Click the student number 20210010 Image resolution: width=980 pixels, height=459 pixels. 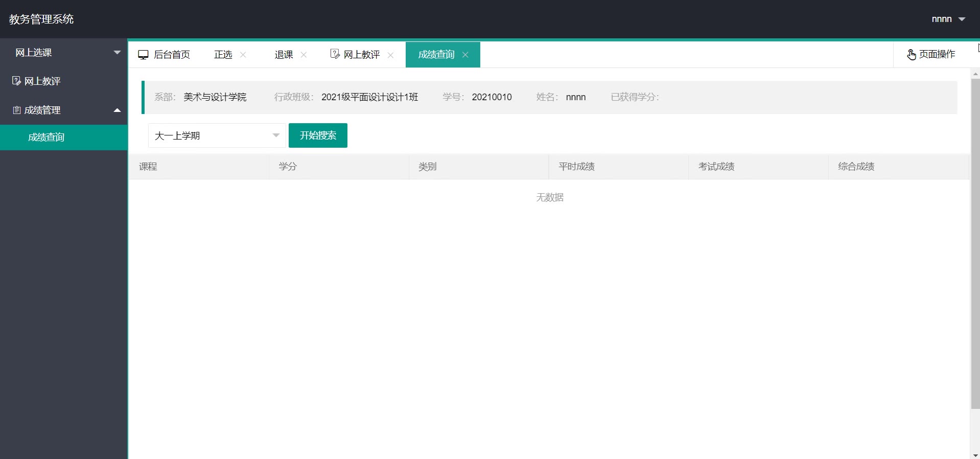pos(492,97)
